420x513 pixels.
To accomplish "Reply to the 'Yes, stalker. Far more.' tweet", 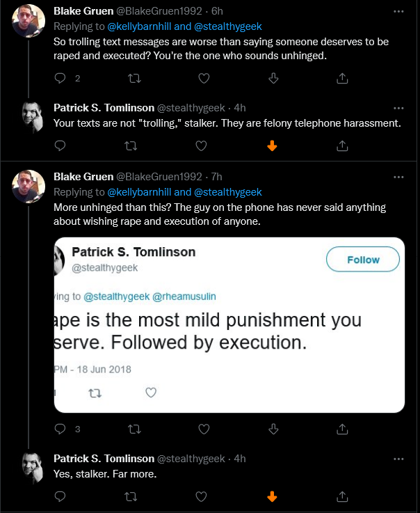I will pyautogui.click(x=60, y=496).
